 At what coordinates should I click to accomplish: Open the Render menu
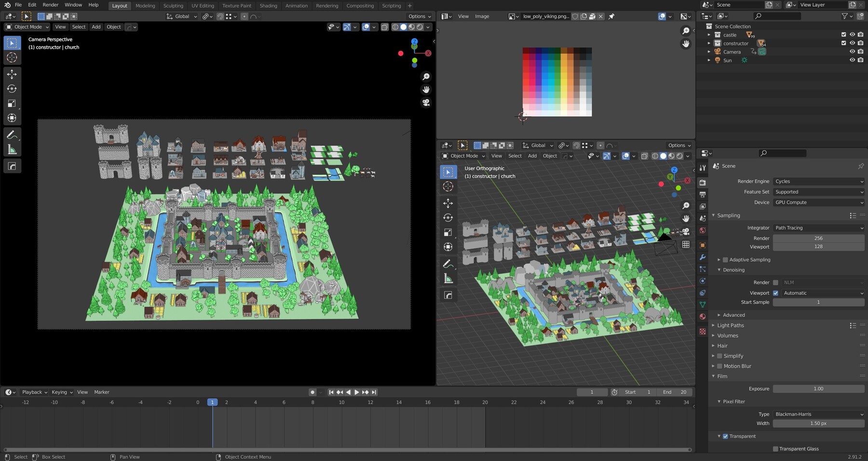50,4
